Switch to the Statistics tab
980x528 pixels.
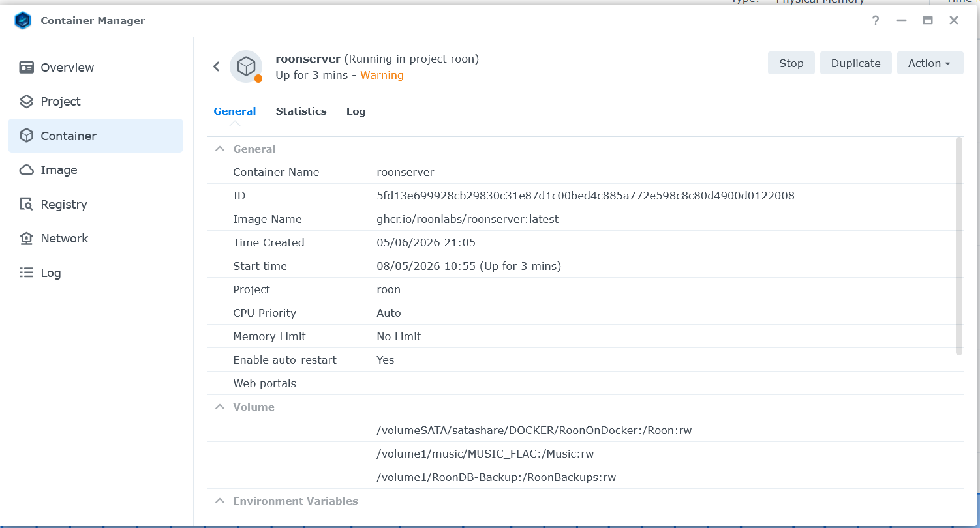pyautogui.click(x=301, y=111)
